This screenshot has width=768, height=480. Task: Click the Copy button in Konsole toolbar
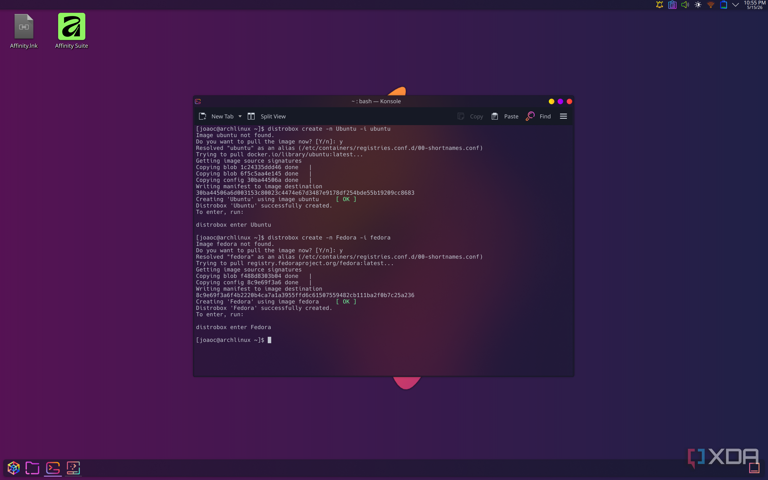click(470, 117)
